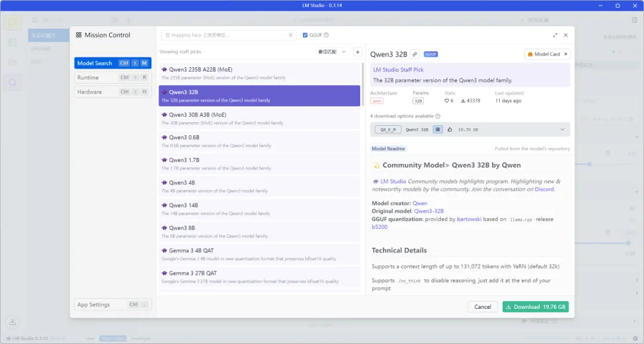Select Qwen3 30B A3B (MoE) in list
Screen dimensions: 644x344
(x=259, y=118)
